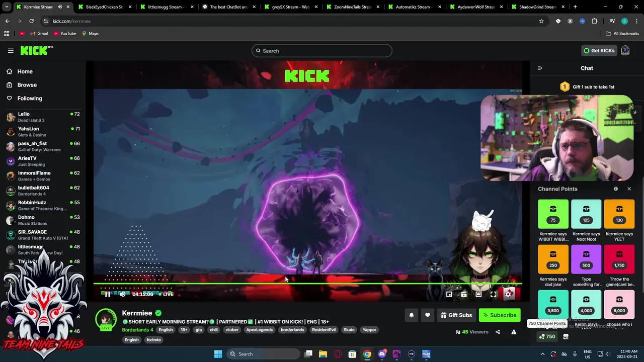Select the 3,500-point reward tile
644x362 pixels.
[x=553, y=305]
